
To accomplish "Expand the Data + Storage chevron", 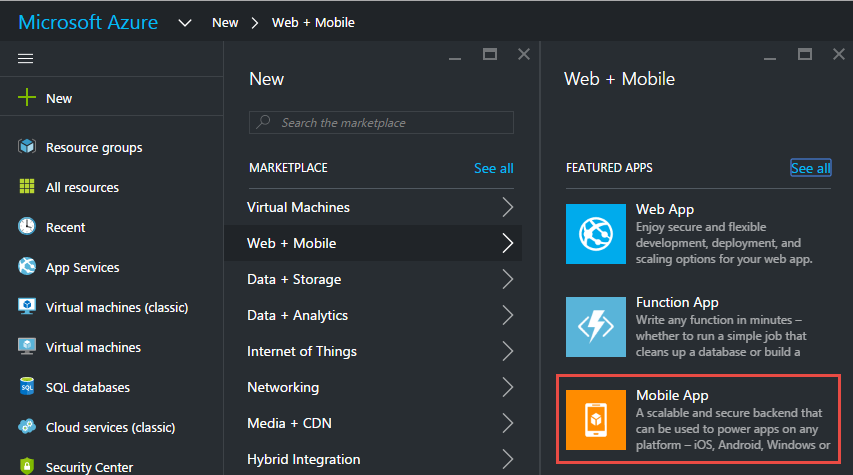I will tap(507, 279).
